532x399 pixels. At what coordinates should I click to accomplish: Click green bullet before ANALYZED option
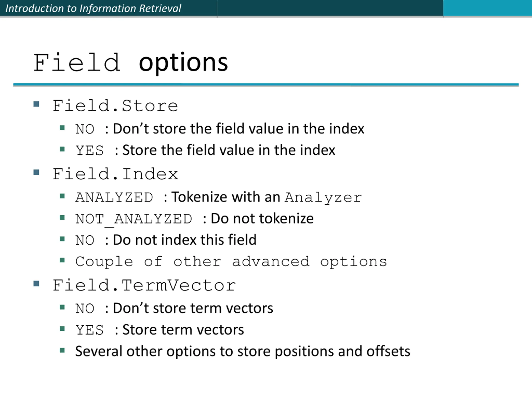[x=62, y=196]
